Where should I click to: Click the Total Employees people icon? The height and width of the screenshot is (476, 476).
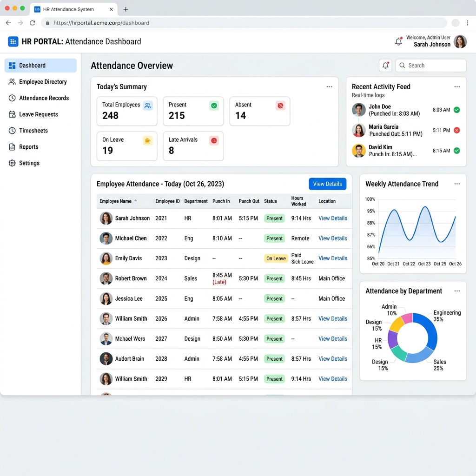pyautogui.click(x=147, y=106)
